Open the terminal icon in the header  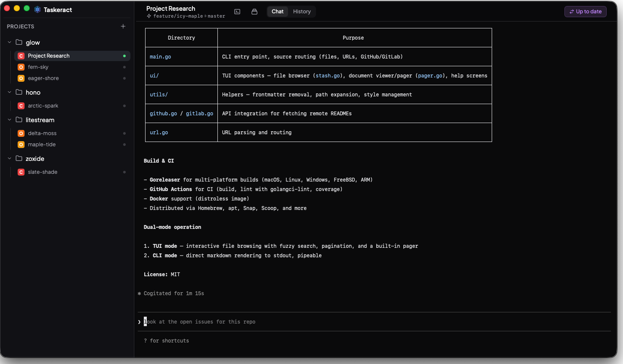tap(237, 12)
